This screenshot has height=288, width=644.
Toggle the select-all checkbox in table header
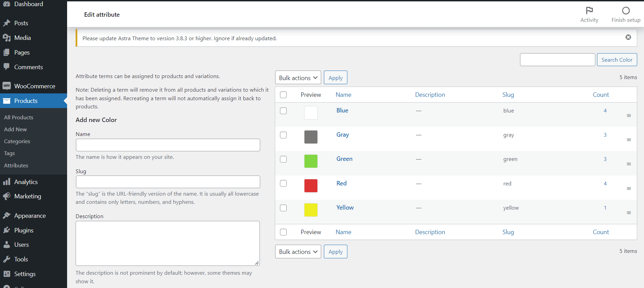pyautogui.click(x=283, y=95)
